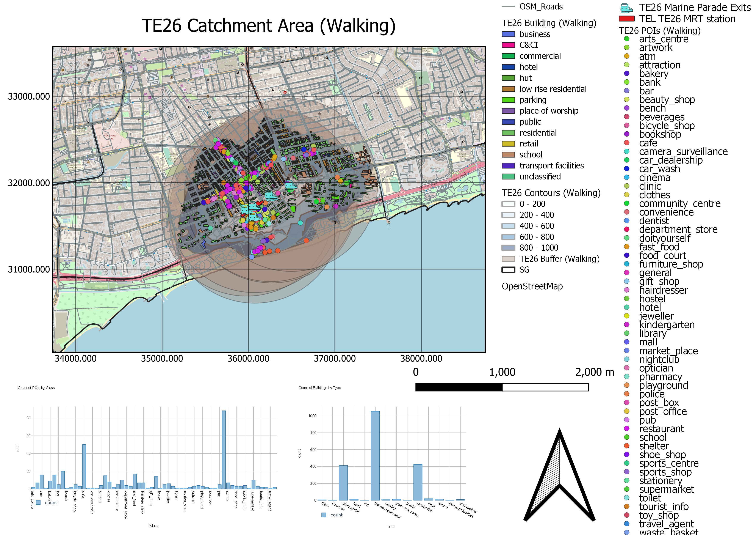Click the OpenStreetMap legend label
This screenshot has width=756, height=535.
coord(532,286)
